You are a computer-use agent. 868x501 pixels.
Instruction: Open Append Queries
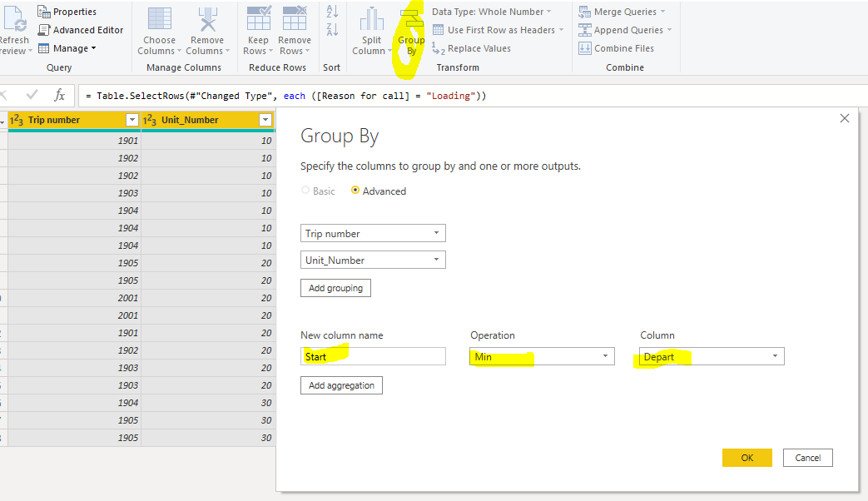click(625, 30)
